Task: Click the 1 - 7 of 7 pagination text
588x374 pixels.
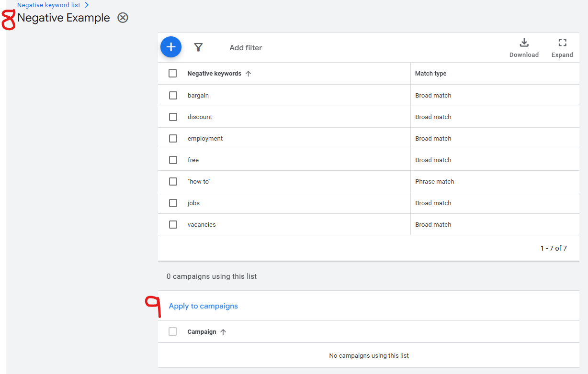Action: coord(554,248)
